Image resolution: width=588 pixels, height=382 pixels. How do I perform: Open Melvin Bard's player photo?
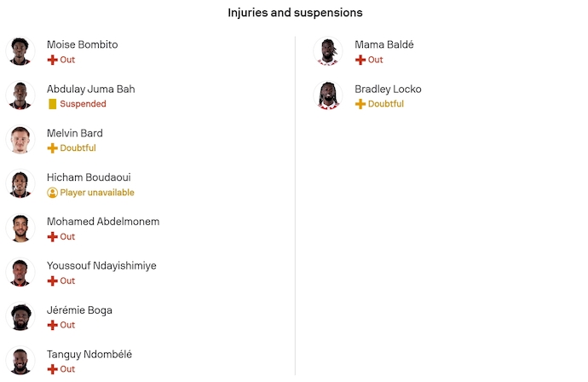(x=20, y=140)
